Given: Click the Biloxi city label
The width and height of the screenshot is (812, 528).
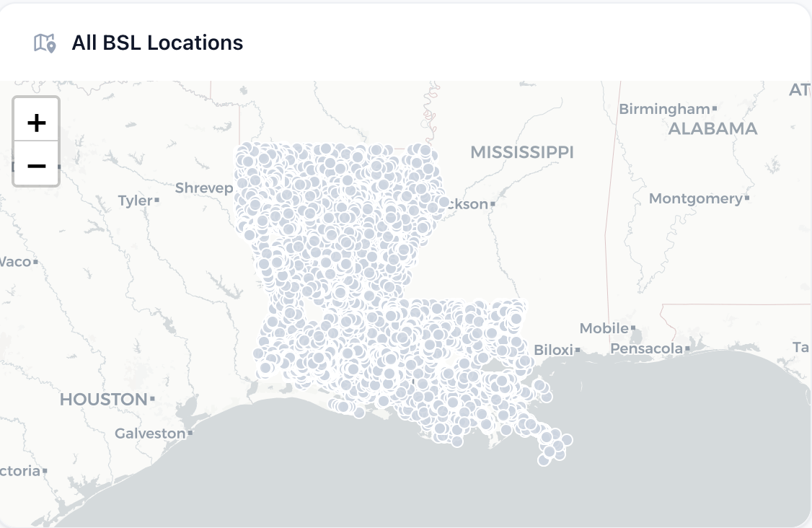Looking at the screenshot, I should tap(553, 350).
